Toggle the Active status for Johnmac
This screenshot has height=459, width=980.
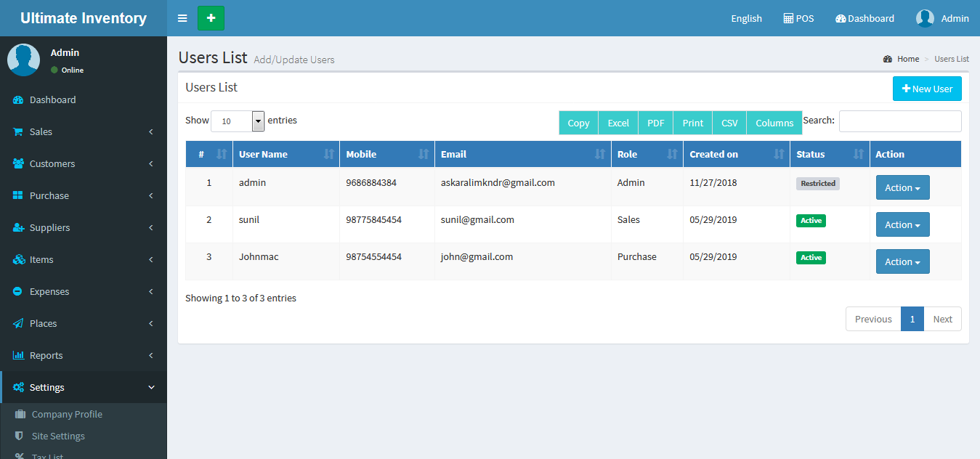(811, 258)
